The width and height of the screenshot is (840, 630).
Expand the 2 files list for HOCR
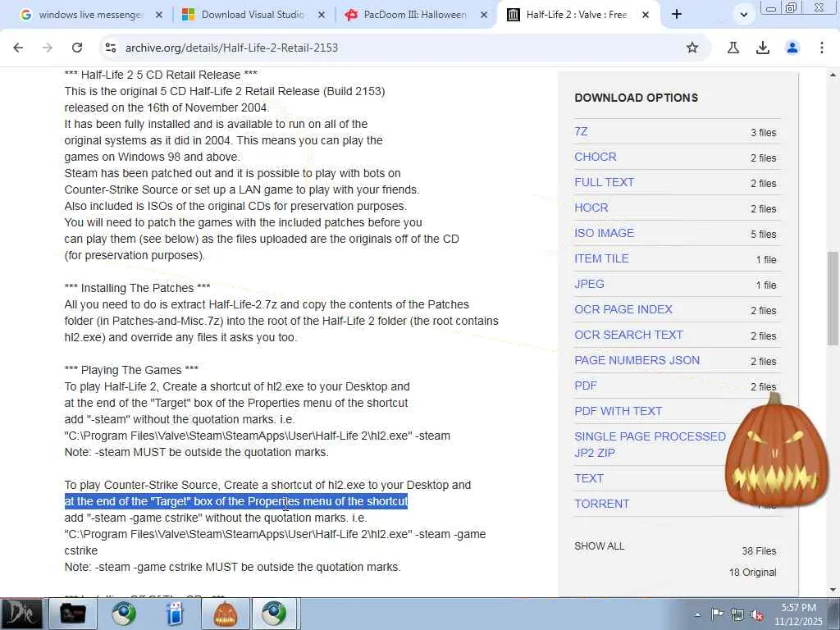coord(763,209)
